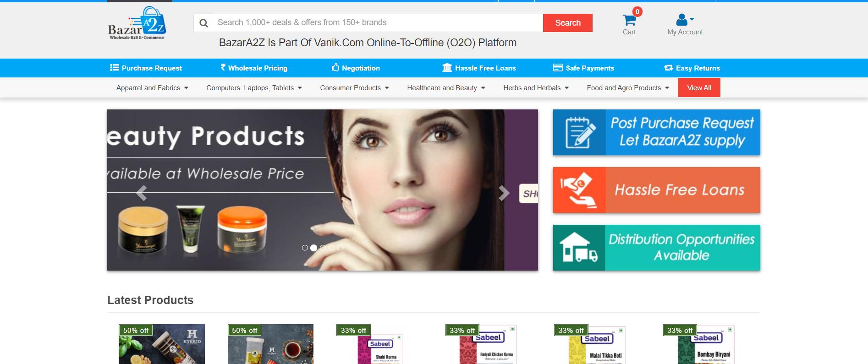Click the My Account user icon
This screenshot has width=868, height=364.
[x=681, y=20]
